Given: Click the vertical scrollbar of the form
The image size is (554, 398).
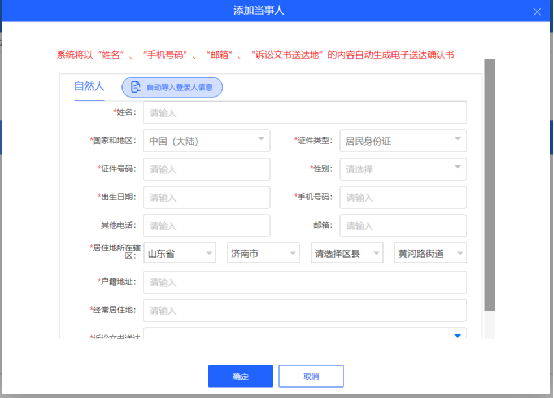Looking at the screenshot, I should coord(489,185).
